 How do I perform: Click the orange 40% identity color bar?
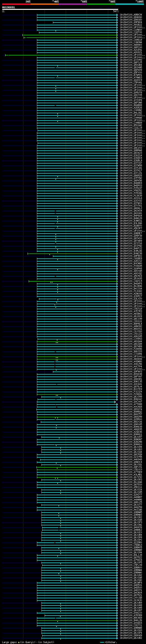[x=45, y=4]
